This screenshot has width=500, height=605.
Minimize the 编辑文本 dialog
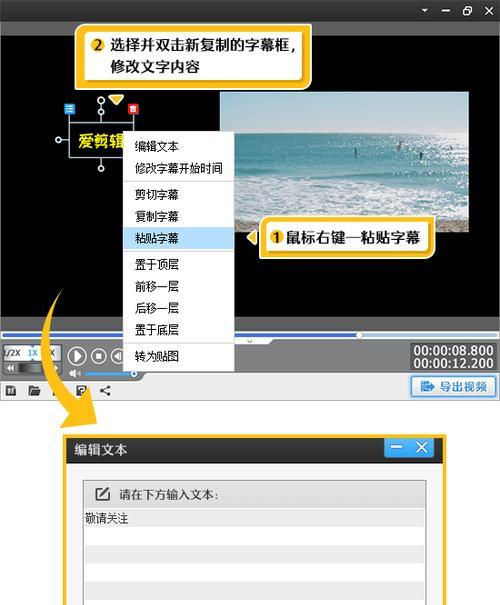click(396, 448)
